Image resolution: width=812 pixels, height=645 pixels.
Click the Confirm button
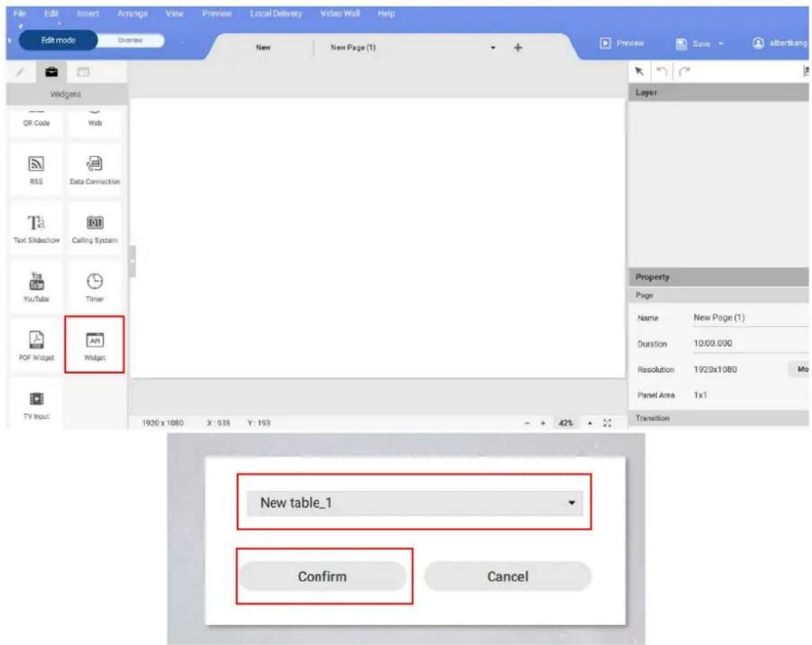coord(323,576)
